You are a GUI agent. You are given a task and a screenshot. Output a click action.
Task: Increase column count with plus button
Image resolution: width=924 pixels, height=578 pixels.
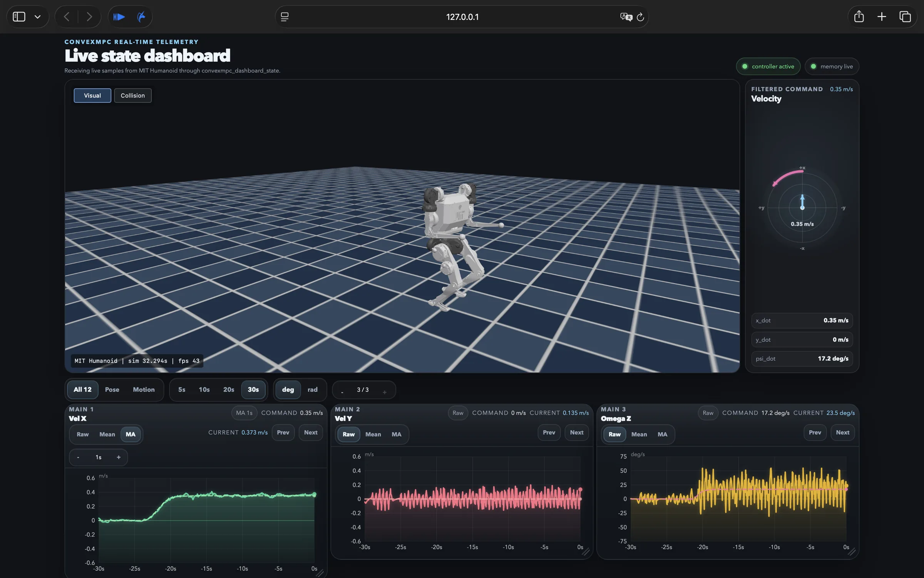pos(385,392)
